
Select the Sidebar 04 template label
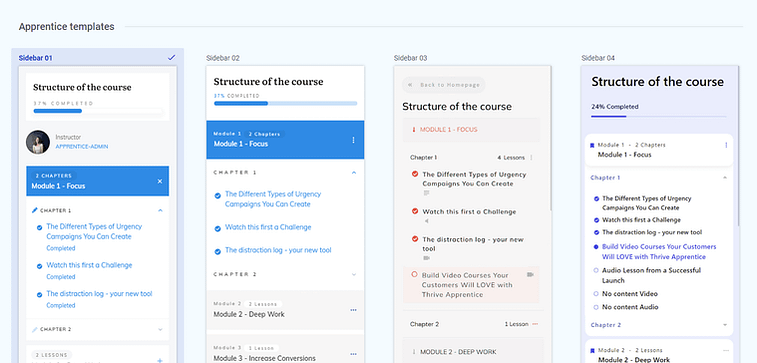pyautogui.click(x=598, y=58)
